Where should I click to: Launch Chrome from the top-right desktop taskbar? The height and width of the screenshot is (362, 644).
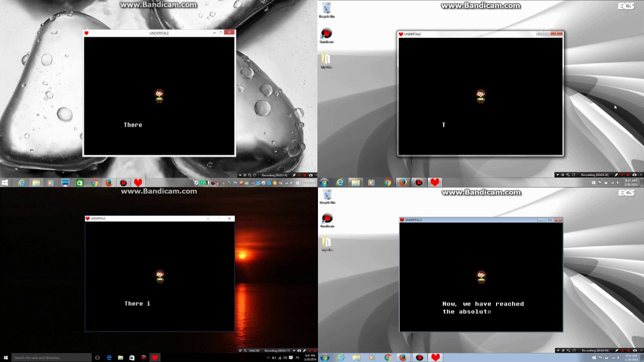[387, 183]
